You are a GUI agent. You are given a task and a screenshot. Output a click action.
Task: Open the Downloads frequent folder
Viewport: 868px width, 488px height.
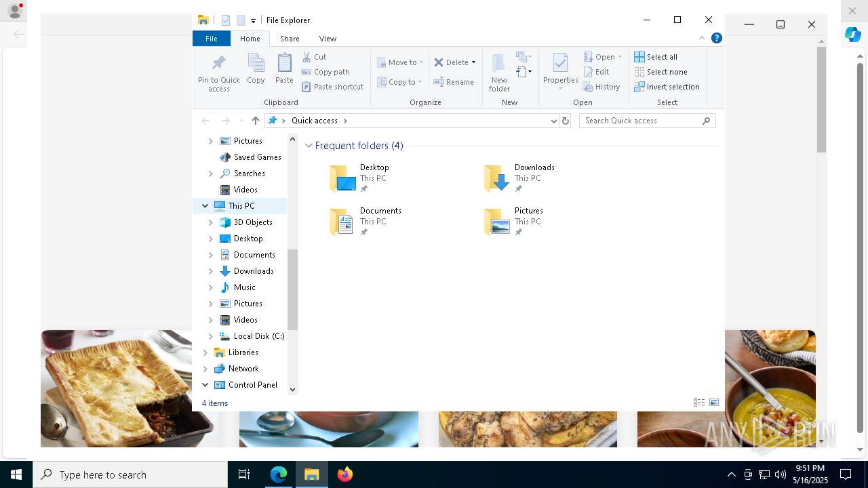coord(519,178)
